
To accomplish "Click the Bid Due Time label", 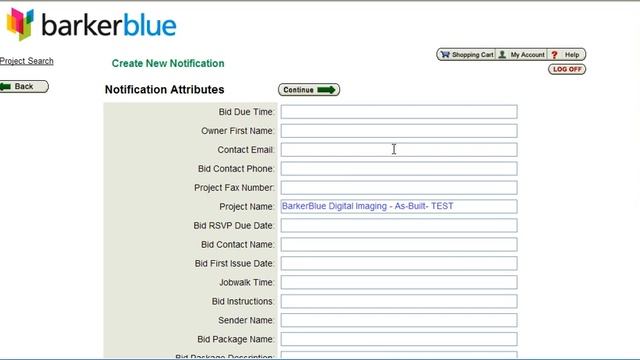I will (247, 112).
